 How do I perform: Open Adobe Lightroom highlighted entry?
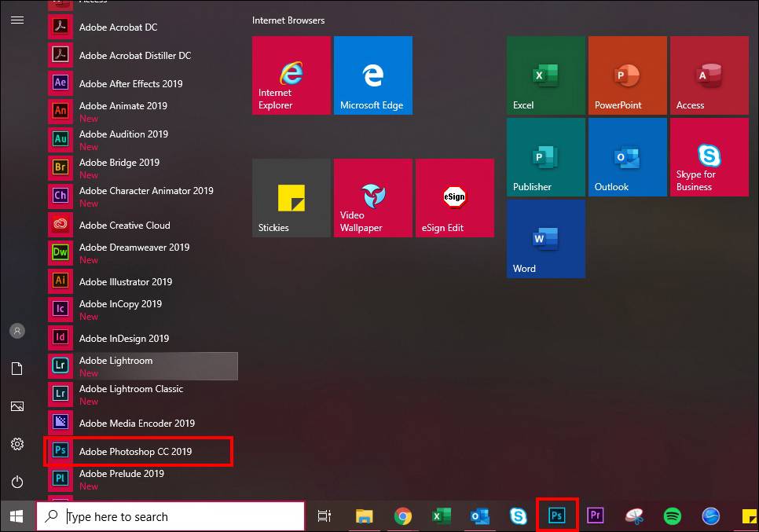coord(143,366)
